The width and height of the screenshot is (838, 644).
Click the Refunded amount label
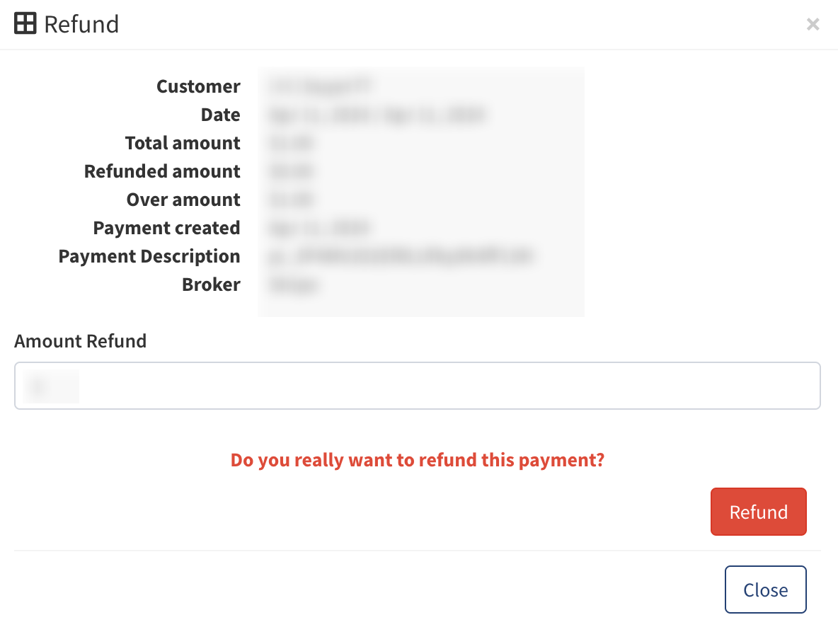pos(162,171)
